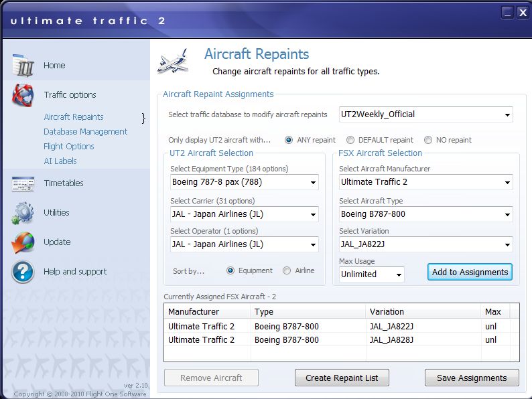
Task: Select the JAL_JA828J row in assigned aircraft list
Action: 341,339
